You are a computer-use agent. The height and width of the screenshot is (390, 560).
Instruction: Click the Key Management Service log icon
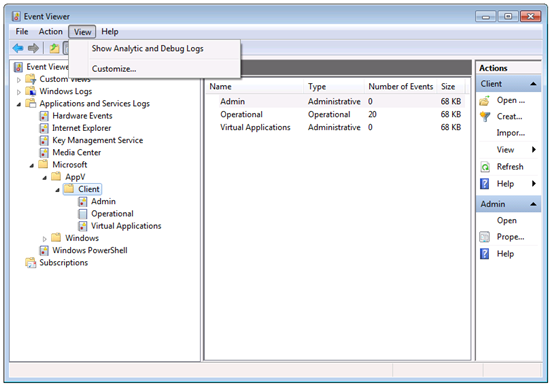(44, 140)
